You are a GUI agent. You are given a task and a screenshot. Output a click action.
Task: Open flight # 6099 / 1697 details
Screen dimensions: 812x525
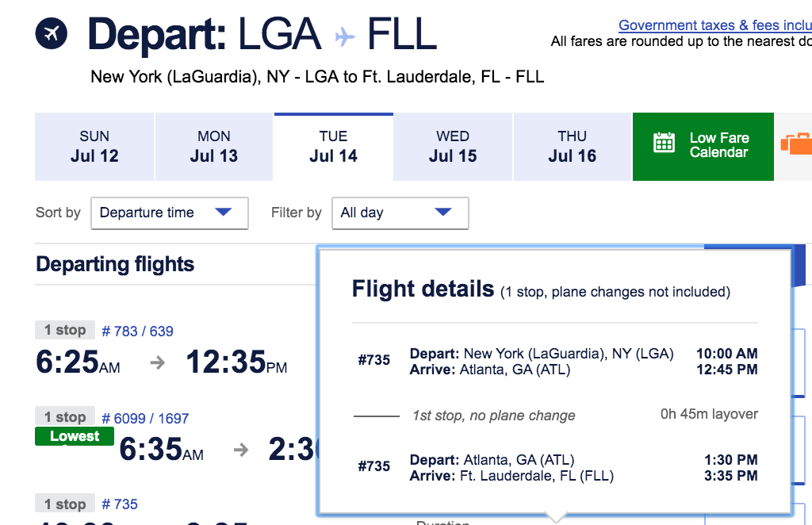click(x=145, y=418)
